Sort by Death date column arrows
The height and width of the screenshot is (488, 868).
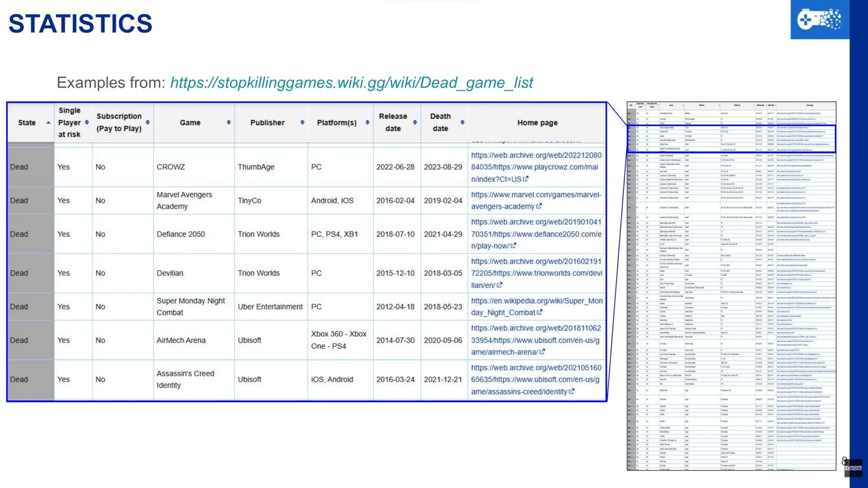(x=462, y=122)
